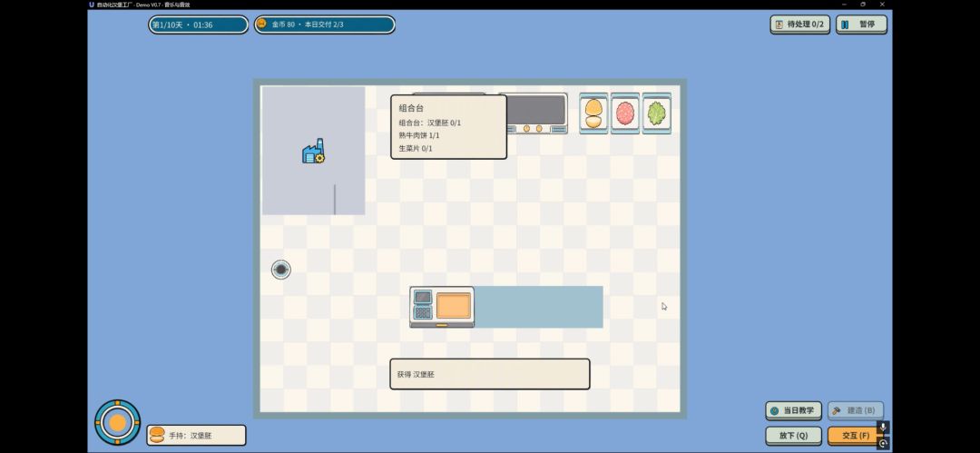The height and width of the screenshot is (453, 980).
Task: Click the microphone overlay icon
Action: [883, 428]
